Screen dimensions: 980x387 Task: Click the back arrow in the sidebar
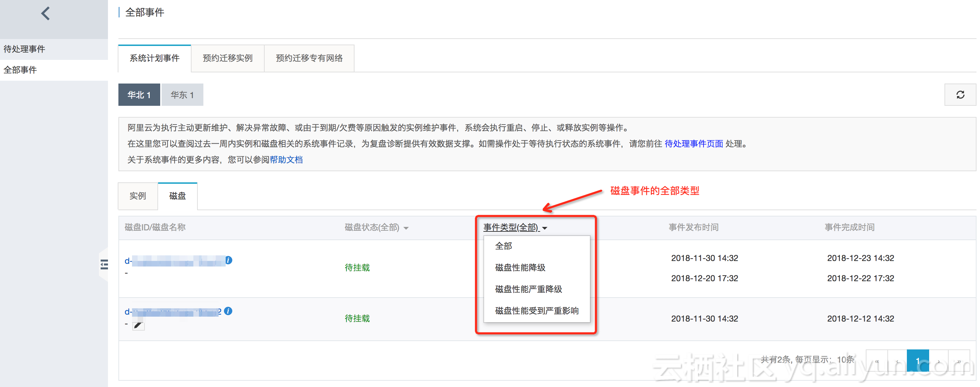[46, 14]
